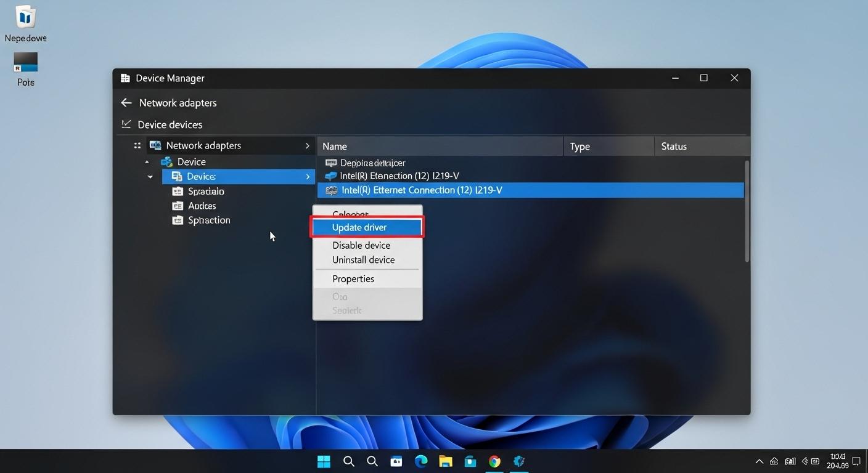Click the Windows Search magnifier icon

[x=348, y=461]
